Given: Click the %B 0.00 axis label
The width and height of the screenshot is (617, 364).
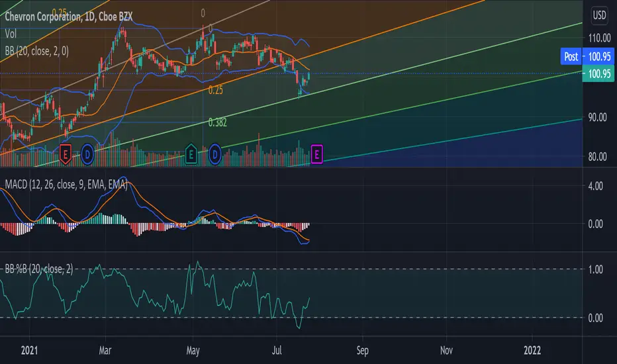Looking at the screenshot, I should coord(595,318).
